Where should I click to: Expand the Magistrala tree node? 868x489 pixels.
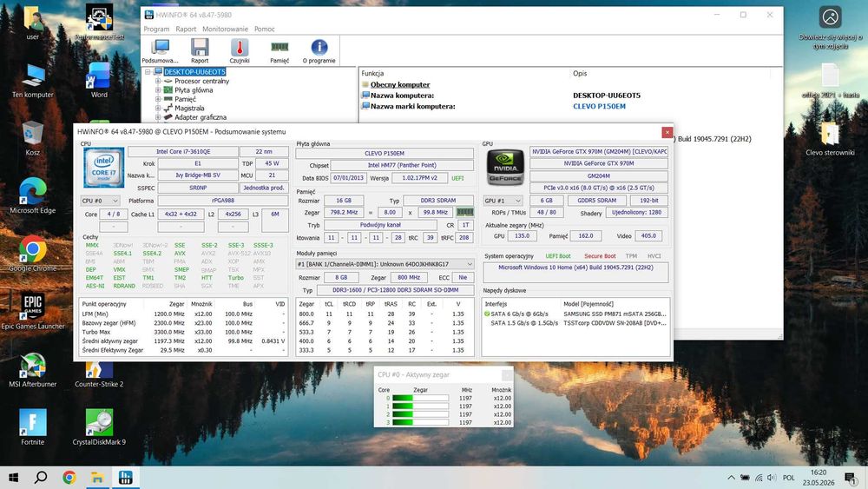click(158, 108)
